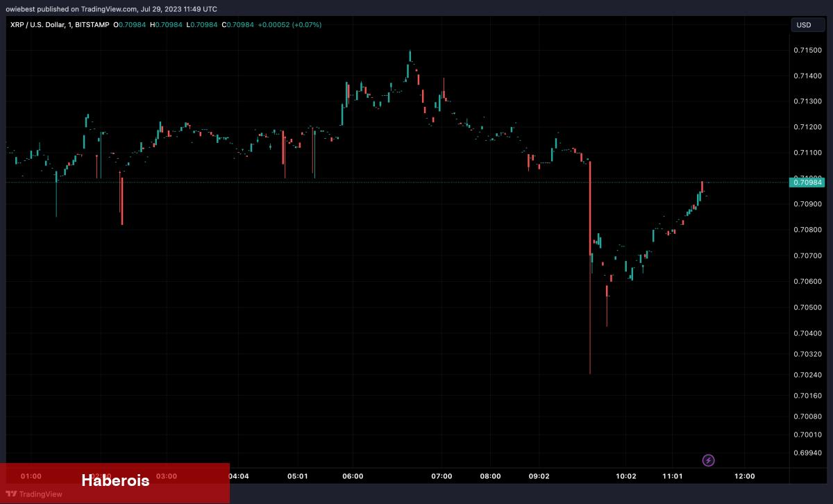Click the 08:00 time axis label
This screenshot has width=833, height=504.
click(x=490, y=476)
